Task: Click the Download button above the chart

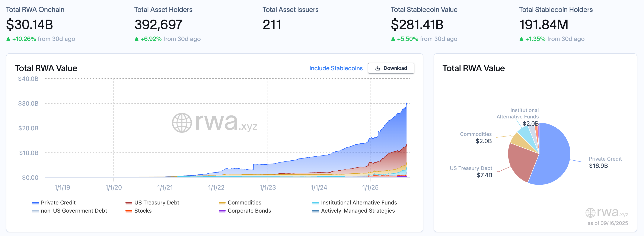Action: (391, 68)
